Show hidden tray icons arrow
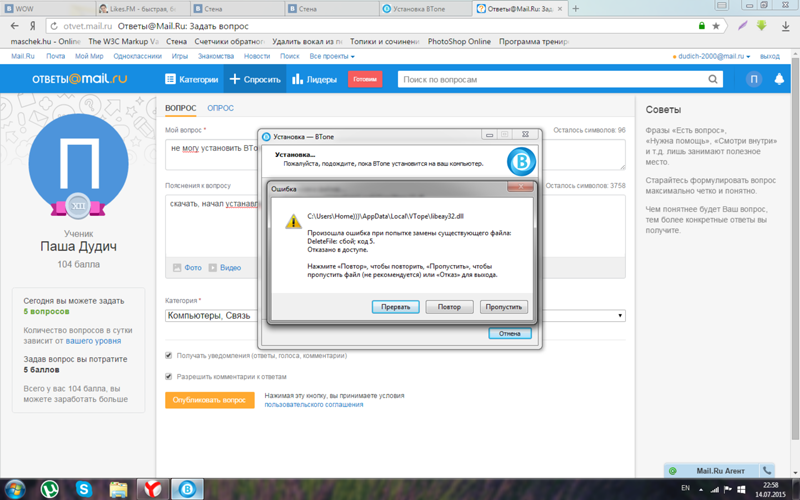Screen dimensions: 800x500 point(701,489)
